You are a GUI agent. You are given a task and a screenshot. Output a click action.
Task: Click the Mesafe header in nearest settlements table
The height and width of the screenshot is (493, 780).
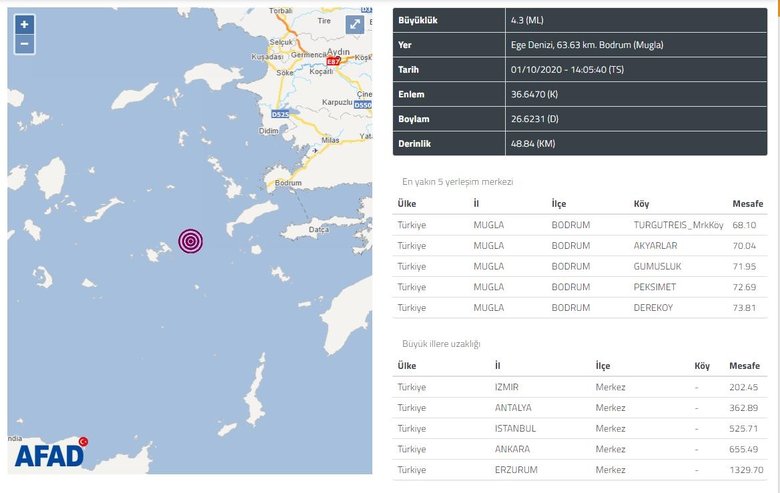[x=748, y=204]
